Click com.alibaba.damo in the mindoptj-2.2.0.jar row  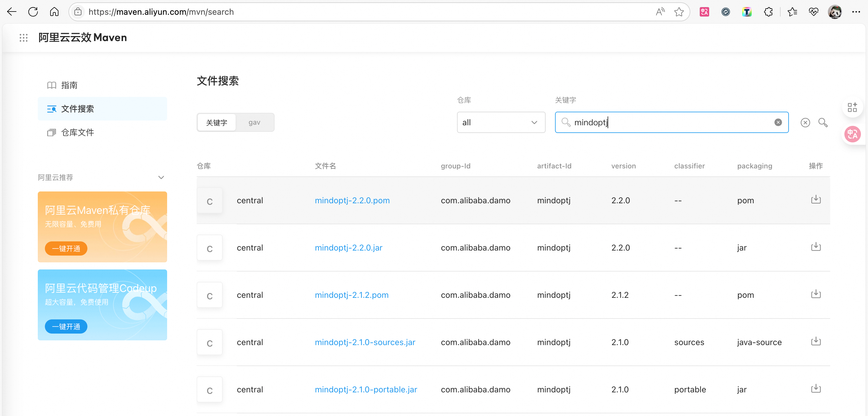[475, 247]
